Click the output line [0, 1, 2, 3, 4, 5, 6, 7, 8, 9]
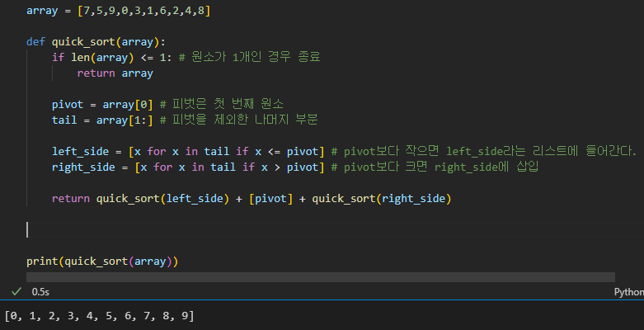The width and height of the screenshot is (644, 330). point(100,316)
